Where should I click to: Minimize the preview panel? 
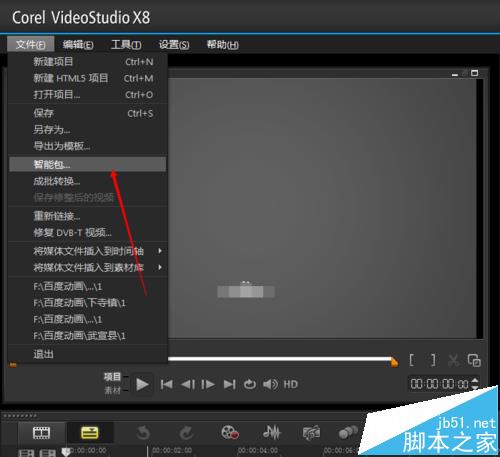pyautogui.click(x=455, y=75)
